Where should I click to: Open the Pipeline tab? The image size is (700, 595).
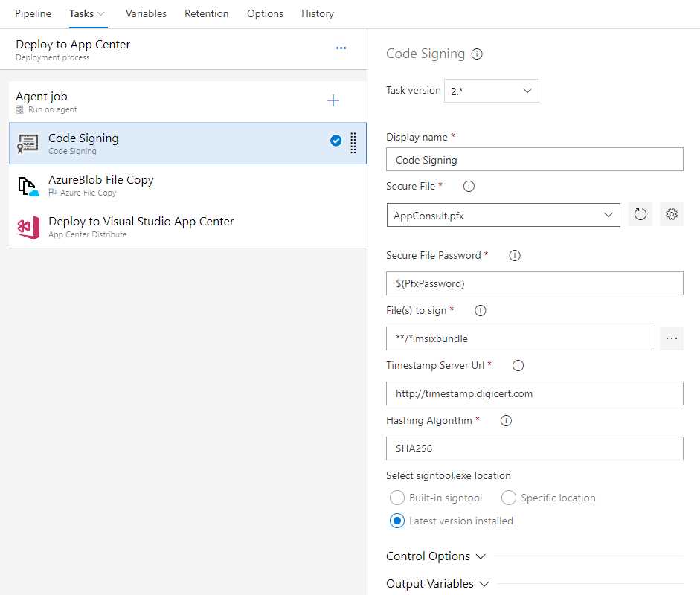click(x=32, y=13)
